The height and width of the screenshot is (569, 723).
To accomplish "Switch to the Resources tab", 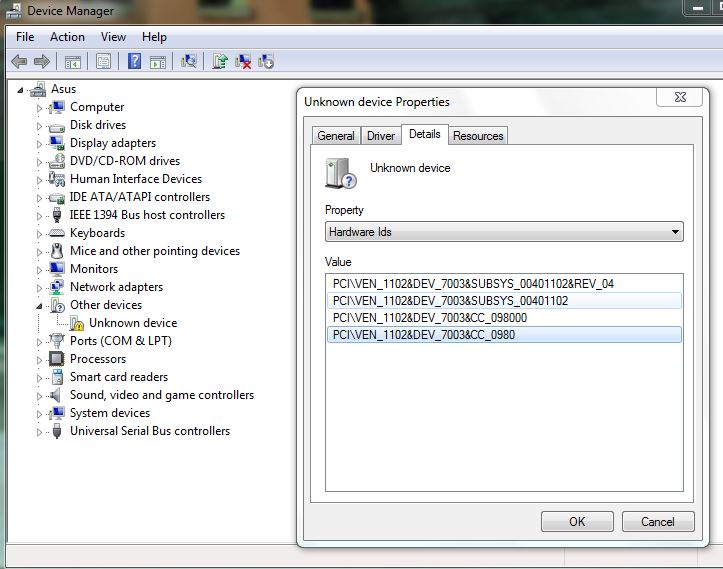I will (x=478, y=136).
